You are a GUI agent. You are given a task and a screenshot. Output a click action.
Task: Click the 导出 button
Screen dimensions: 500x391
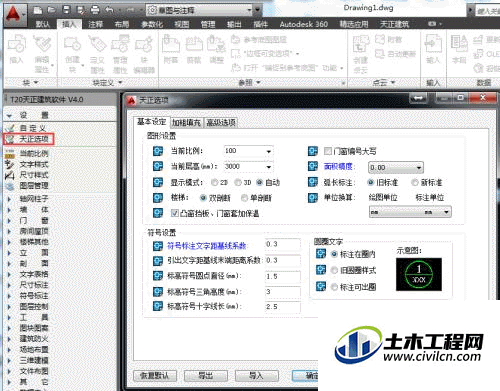[x=206, y=376]
